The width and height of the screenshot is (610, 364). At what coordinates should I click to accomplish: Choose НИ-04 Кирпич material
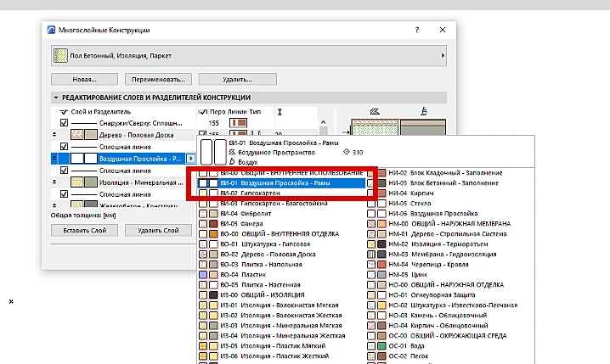450,193
